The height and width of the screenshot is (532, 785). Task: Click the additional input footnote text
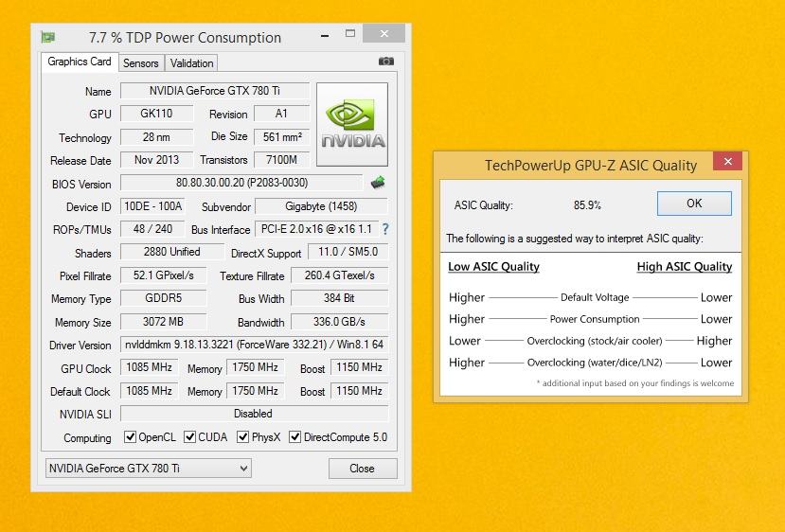click(635, 383)
